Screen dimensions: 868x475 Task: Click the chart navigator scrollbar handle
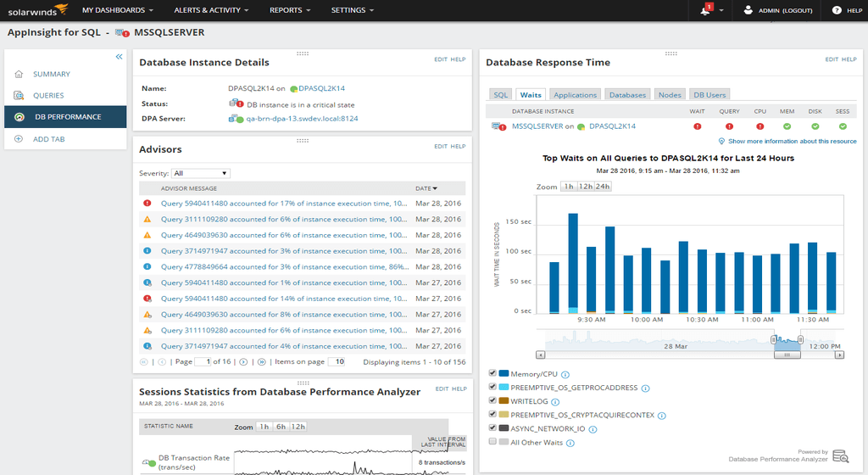coord(787,355)
